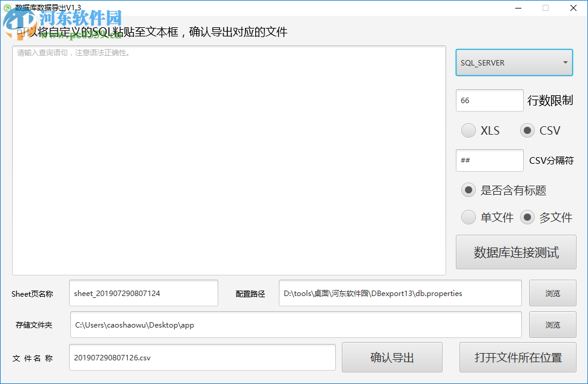Click the 数据库连接测试 button
Image resolution: width=588 pixels, height=384 pixels.
[x=515, y=252]
